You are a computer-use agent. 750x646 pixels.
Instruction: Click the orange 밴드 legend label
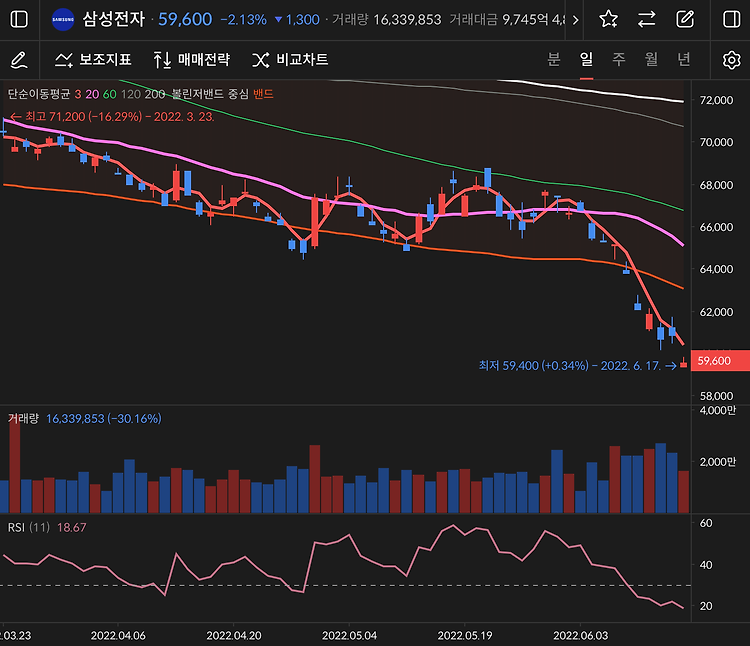(263, 94)
